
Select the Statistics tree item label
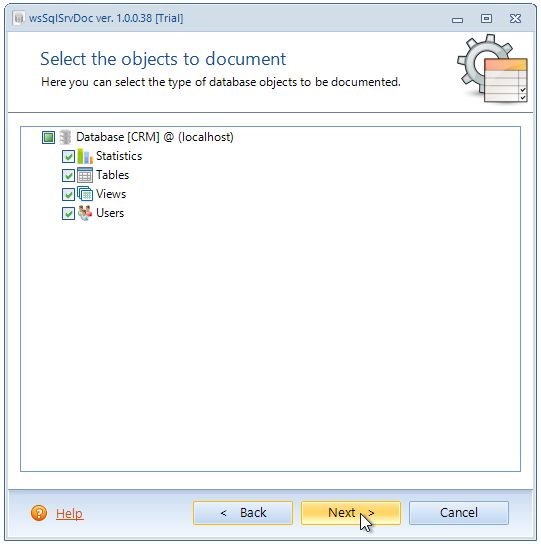click(119, 156)
